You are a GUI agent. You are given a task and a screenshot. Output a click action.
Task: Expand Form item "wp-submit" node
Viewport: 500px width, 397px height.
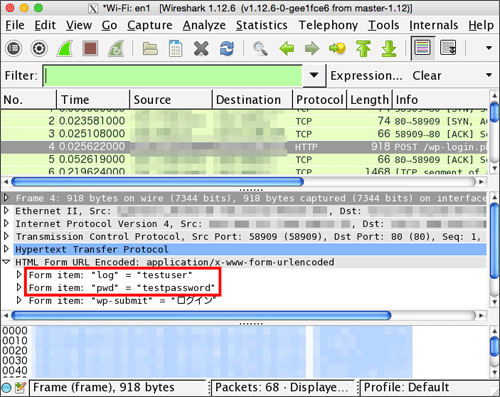(19, 300)
